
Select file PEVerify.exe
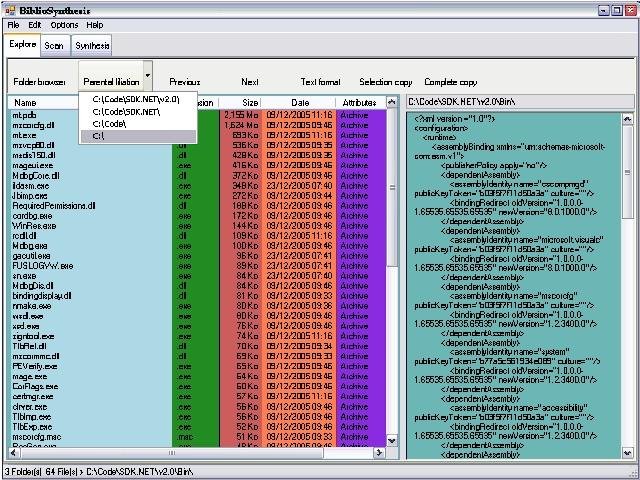pos(35,367)
